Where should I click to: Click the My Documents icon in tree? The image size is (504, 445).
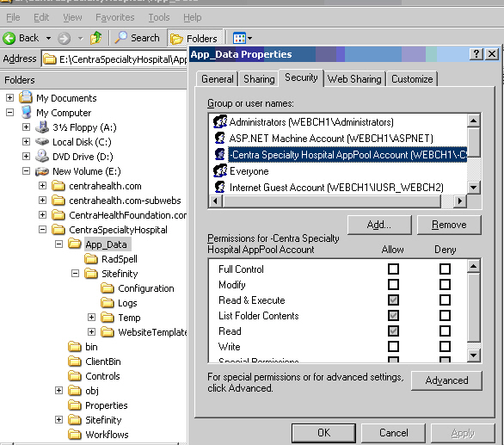[26, 97]
